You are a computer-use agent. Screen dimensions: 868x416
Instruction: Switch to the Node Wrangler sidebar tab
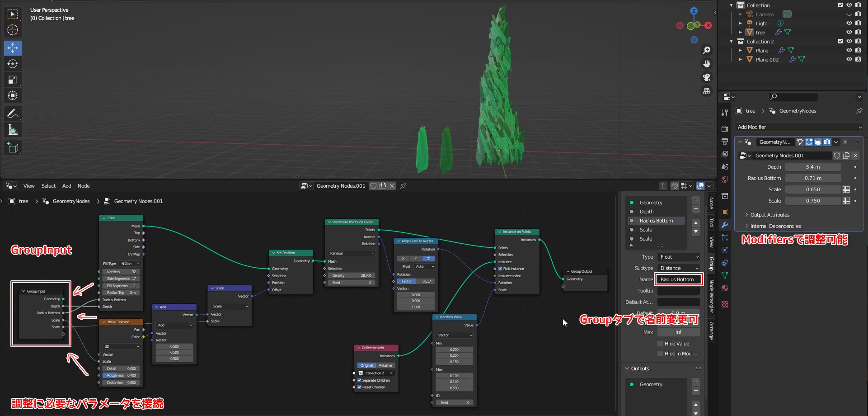click(x=711, y=296)
